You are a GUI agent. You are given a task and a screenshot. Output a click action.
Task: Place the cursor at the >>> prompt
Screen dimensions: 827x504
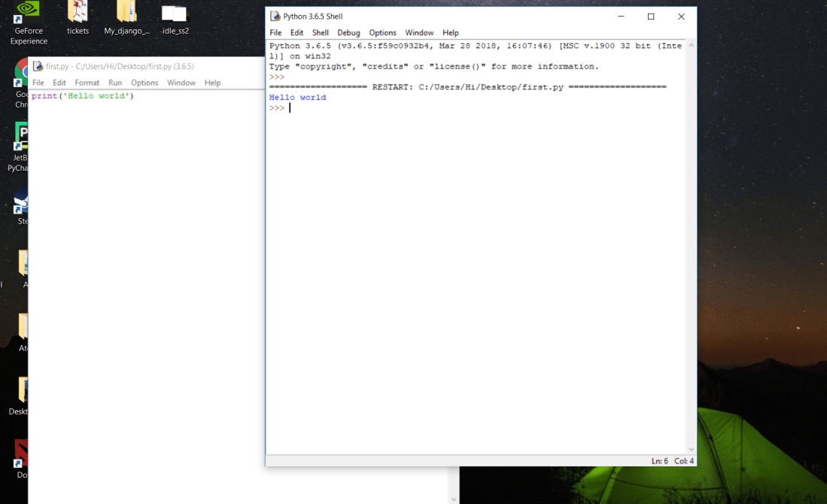coord(288,107)
